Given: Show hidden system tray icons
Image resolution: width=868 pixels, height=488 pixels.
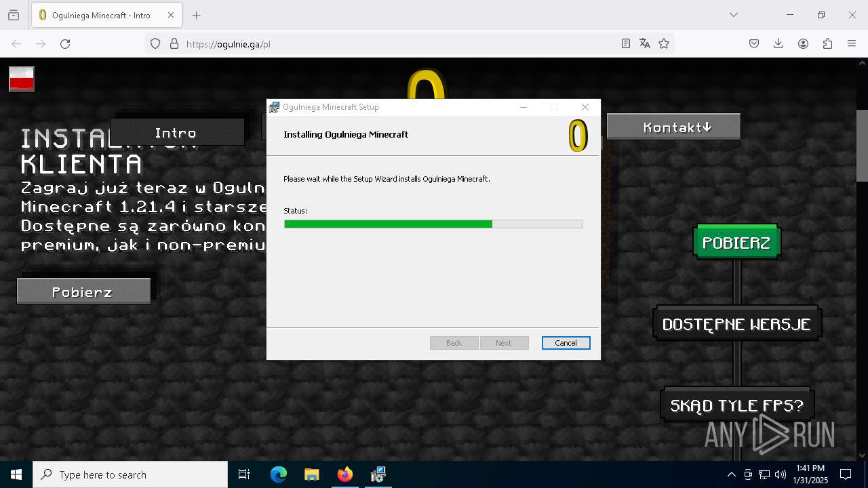Looking at the screenshot, I should (731, 474).
